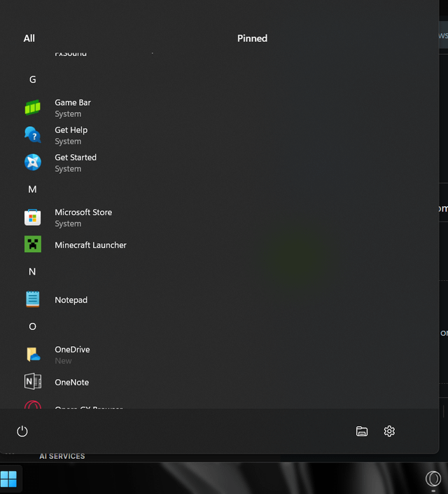Click the Power button
The width and height of the screenshot is (448, 494).
[x=22, y=431]
